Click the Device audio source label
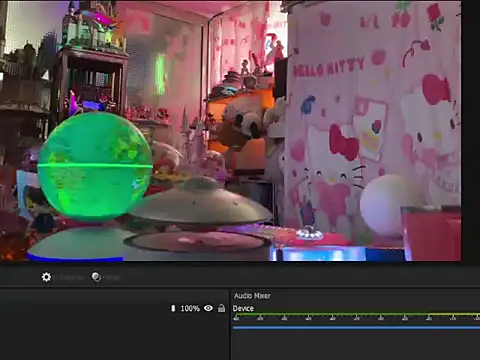The height and width of the screenshot is (360, 480). pyautogui.click(x=243, y=308)
